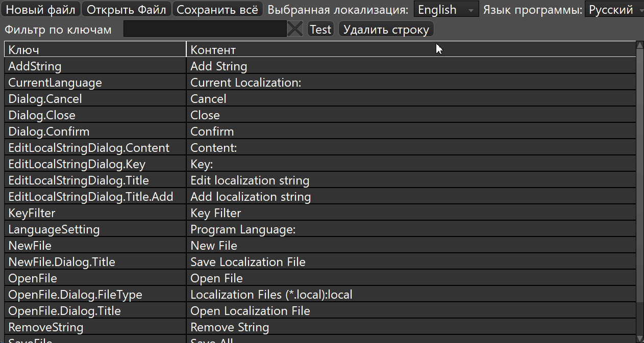The image size is (644, 343).
Task: Focus the key filter input field
Action: [205, 29]
